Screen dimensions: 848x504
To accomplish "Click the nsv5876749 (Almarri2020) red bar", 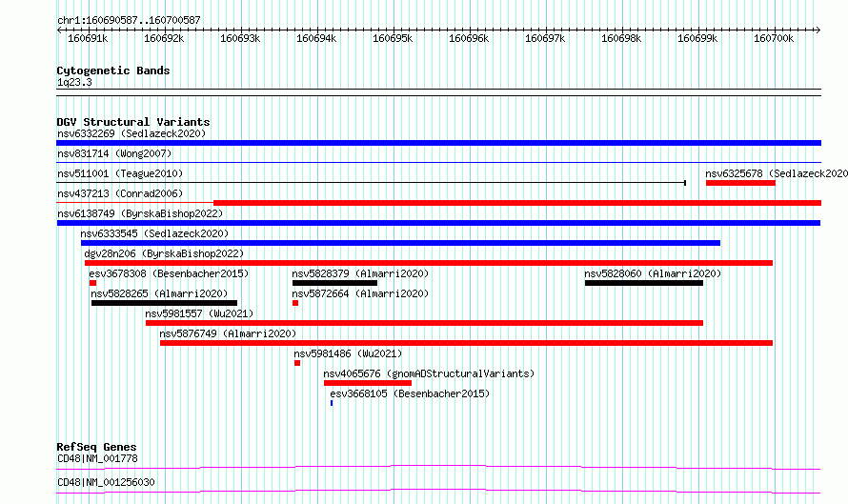I will pyautogui.click(x=466, y=343).
